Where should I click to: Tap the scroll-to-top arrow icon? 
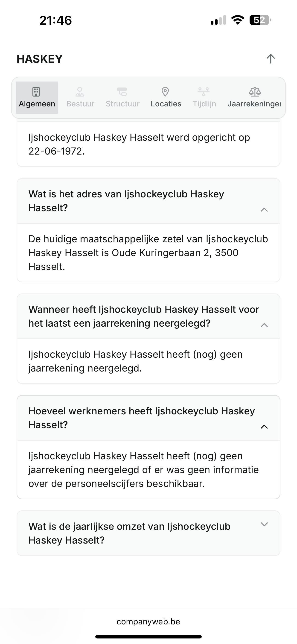coord(271,59)
